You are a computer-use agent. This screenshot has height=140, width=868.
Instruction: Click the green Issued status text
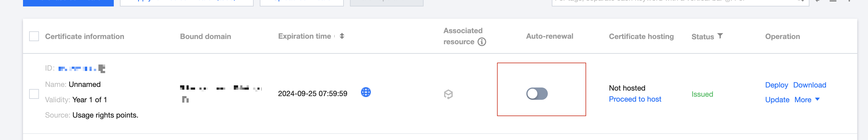[702, 95]
